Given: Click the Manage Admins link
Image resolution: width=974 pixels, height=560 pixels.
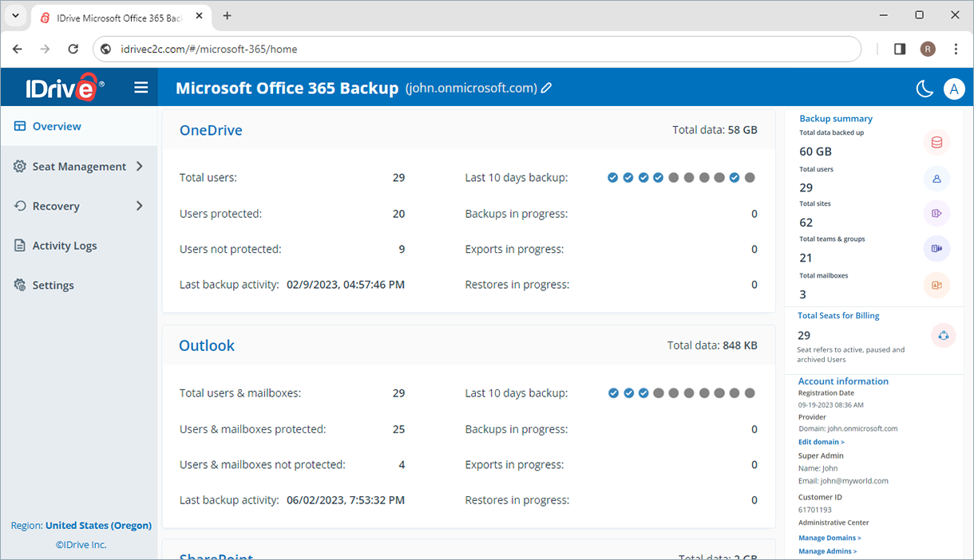Looking at the screenshot, I should [827, 550].
